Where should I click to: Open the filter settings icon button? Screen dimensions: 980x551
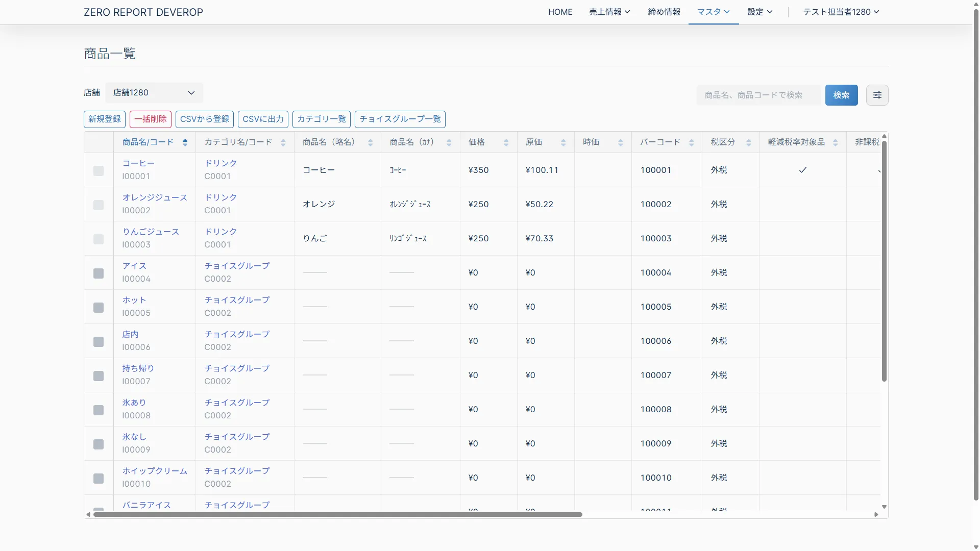877,95
